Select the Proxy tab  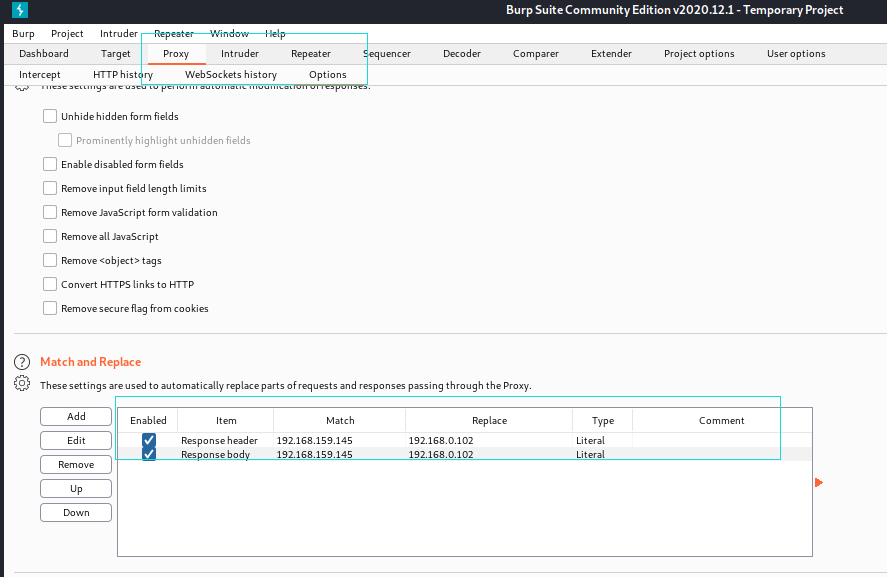coord(176,54)
